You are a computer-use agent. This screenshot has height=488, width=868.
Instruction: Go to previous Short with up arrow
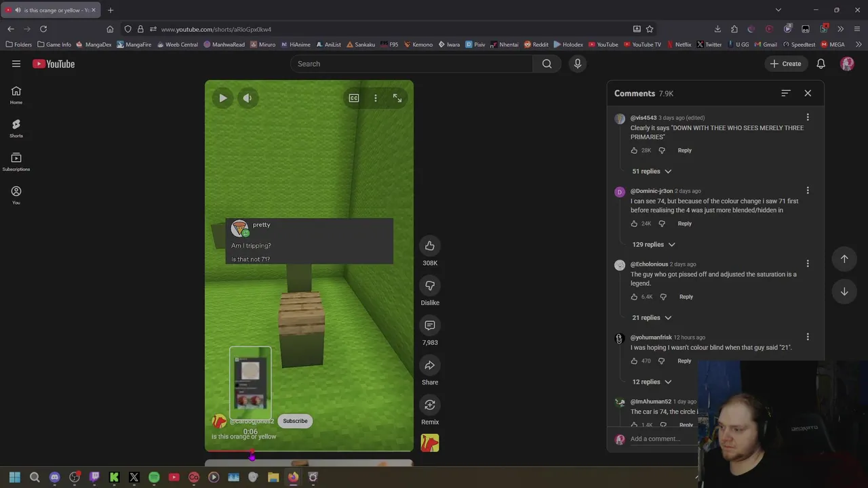point(844,259)
